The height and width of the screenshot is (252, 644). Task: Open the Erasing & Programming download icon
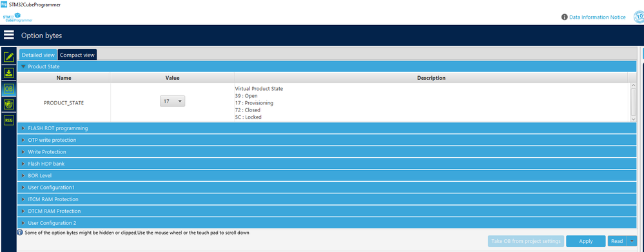(9, 73)
